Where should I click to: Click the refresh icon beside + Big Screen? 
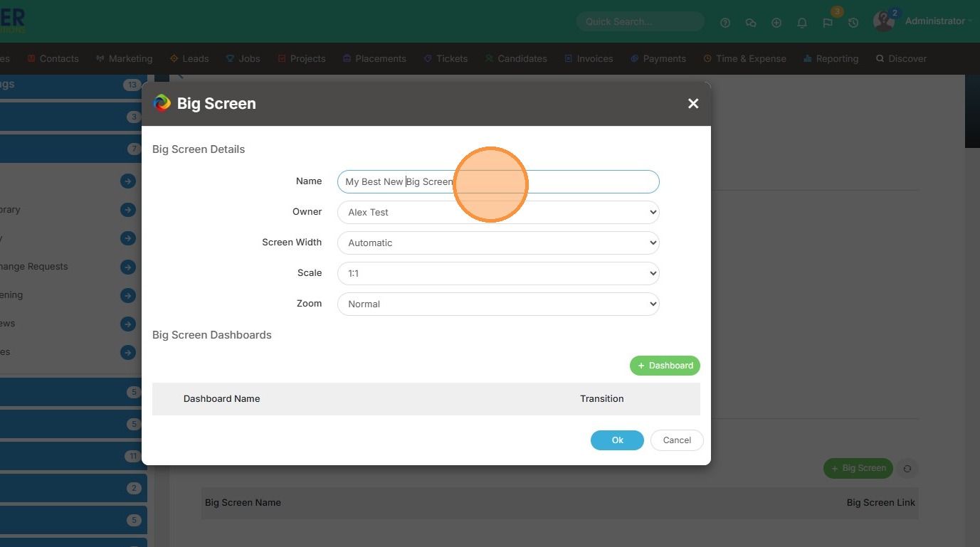point(907,469)
